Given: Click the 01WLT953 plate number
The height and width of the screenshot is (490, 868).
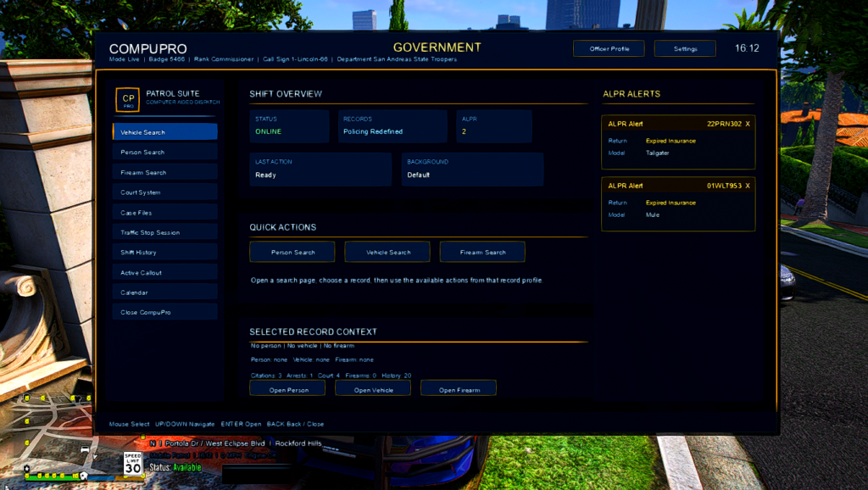Looking at the screenshot, I should [724, 186].
